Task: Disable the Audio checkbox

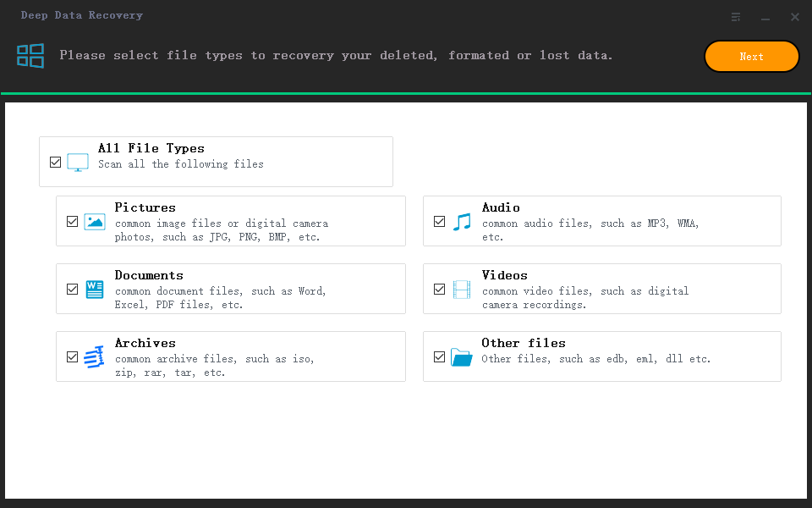Action: click(x=439, y=222)
